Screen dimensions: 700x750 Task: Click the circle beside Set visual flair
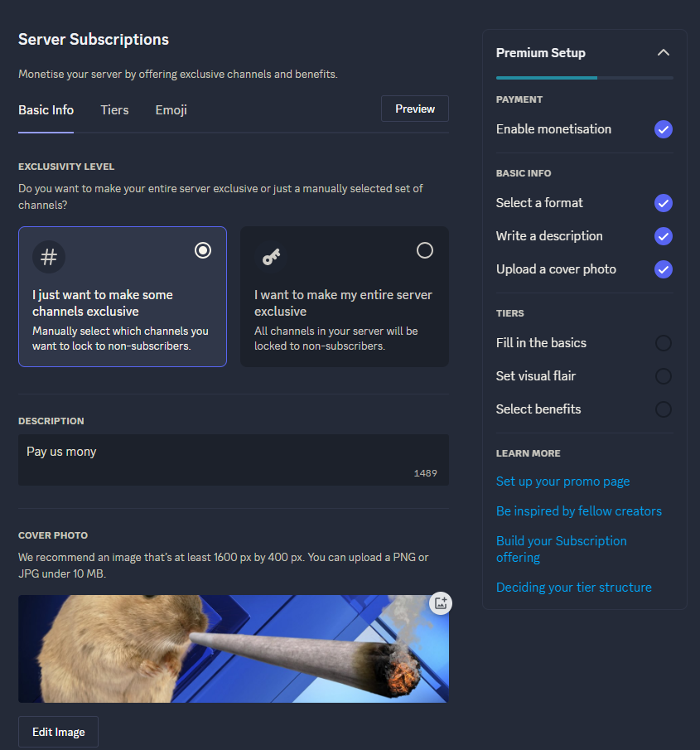[663, 375]
